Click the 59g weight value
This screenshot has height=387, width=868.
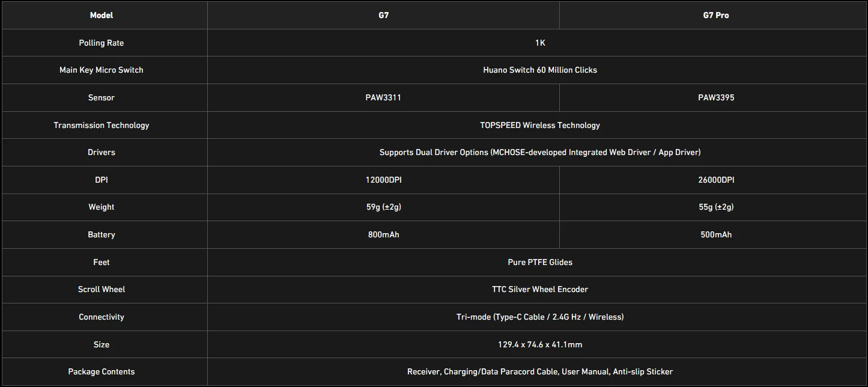coord(383,207)
